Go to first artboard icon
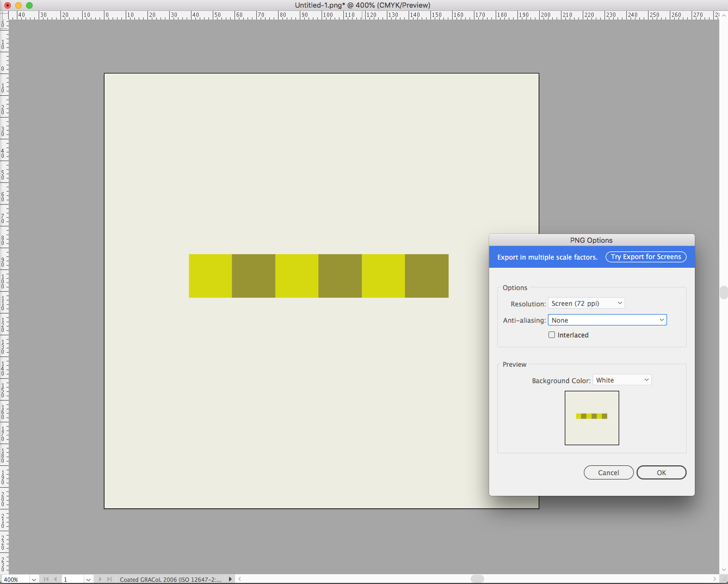Screen dimensions: 728x584 pos(46,579)
